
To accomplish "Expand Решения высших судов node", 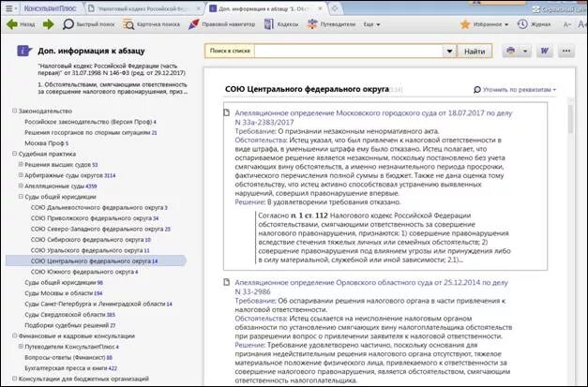I will [21, 165].
